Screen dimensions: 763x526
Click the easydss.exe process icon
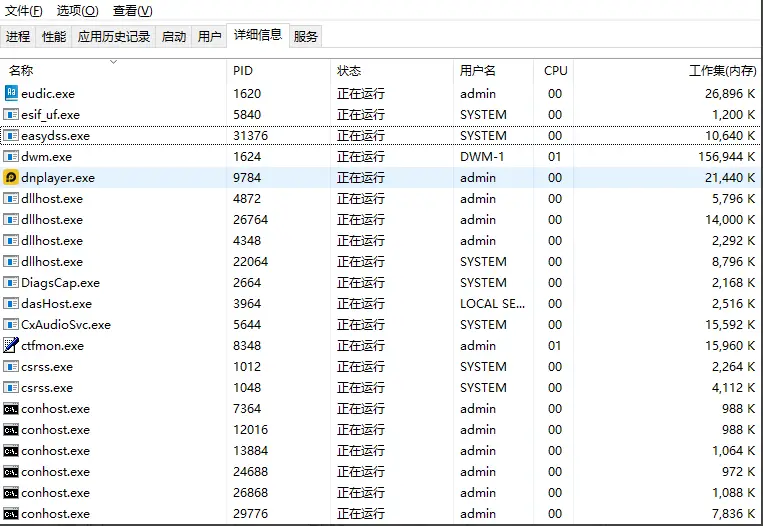tap(11, 135)
